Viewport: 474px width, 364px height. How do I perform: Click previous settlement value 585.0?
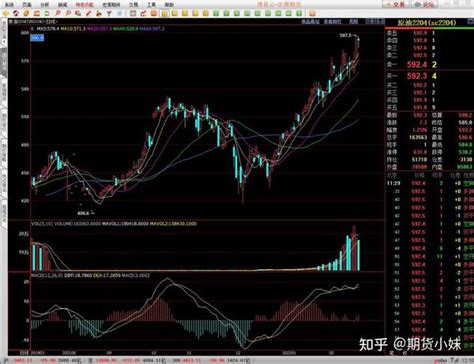(x=465, y=123)
